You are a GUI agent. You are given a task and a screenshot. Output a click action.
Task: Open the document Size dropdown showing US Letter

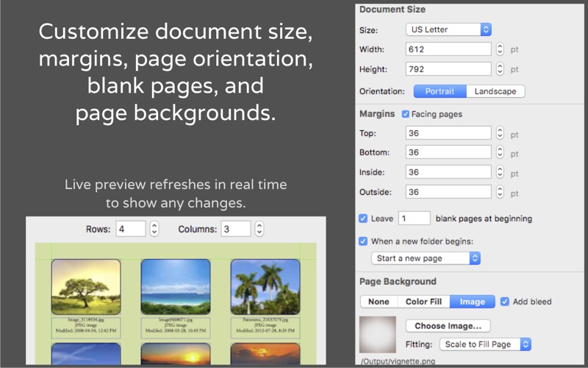[x=448, y=29]
